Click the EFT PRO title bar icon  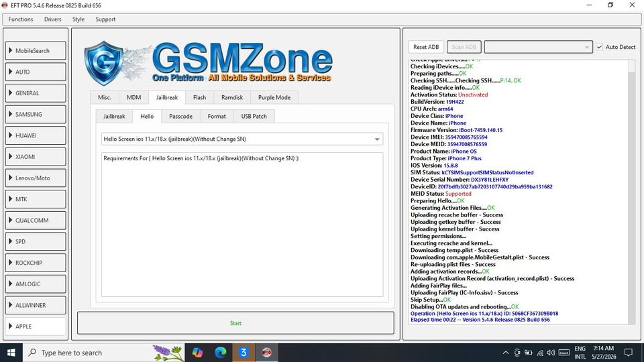5,5
